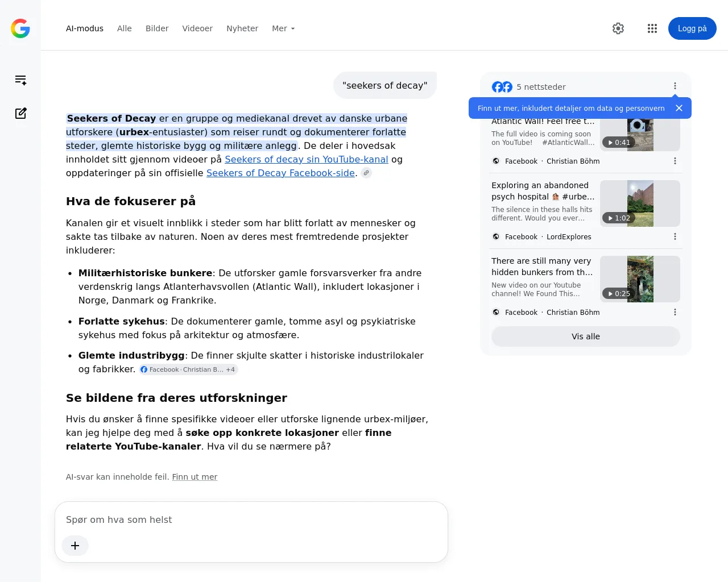The image size is (728, 582).
Task: Click the Vis alle button
Action: [586, 336]
